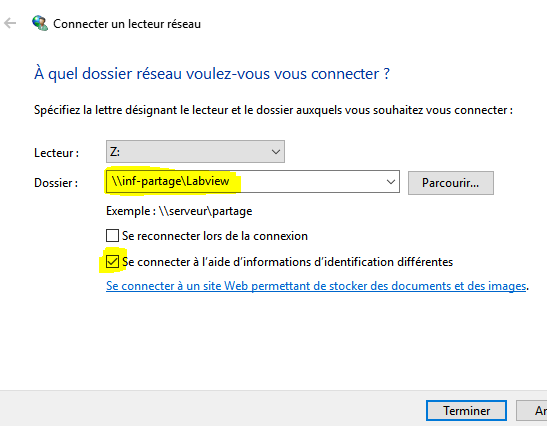Click the Parcourir... button

(x=451, y=183)
